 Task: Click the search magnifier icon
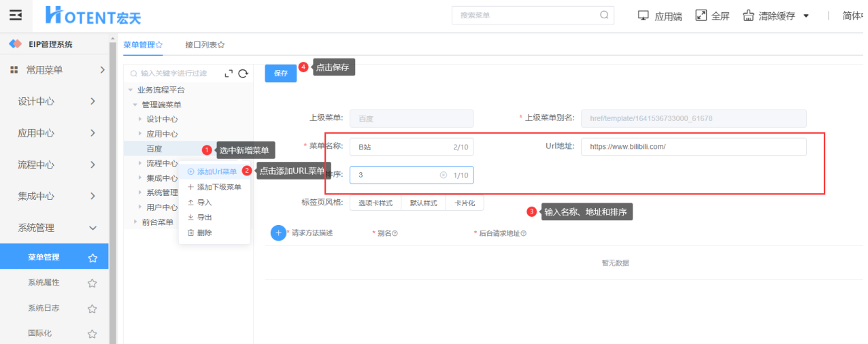[x=604, y=15]
